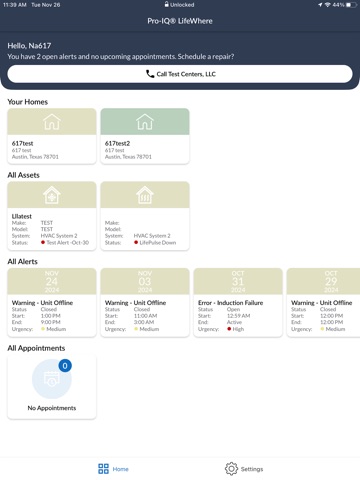Click the OCT 29 2024 date header
Viewport: 360px width, 480px height.
(323, 282)
